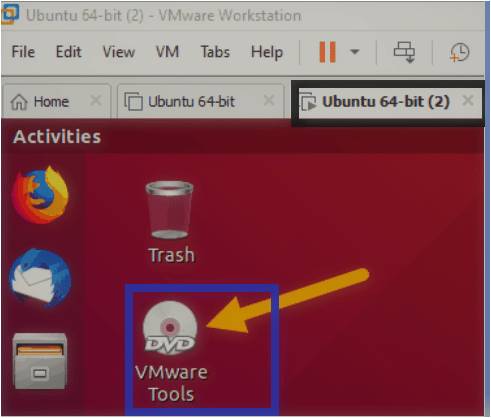This screenshot has width=491, height=418.
Task: Launch Thunderbird Mail from the dock
Action: [x=41, y=279]
